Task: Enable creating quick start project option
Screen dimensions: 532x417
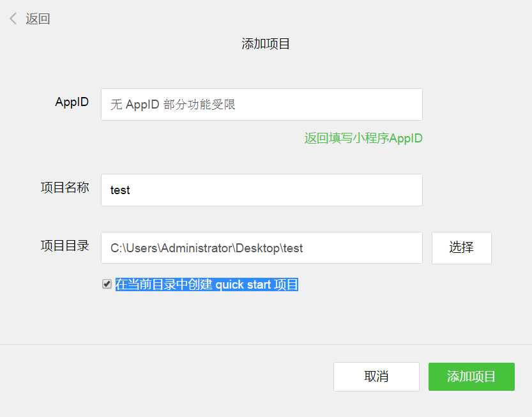Action: 107,284
